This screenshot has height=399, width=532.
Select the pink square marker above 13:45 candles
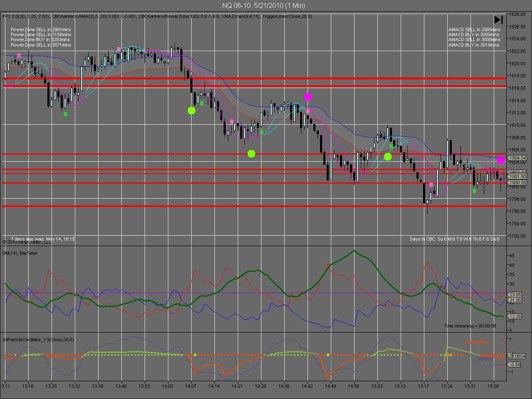pos(118,49)
